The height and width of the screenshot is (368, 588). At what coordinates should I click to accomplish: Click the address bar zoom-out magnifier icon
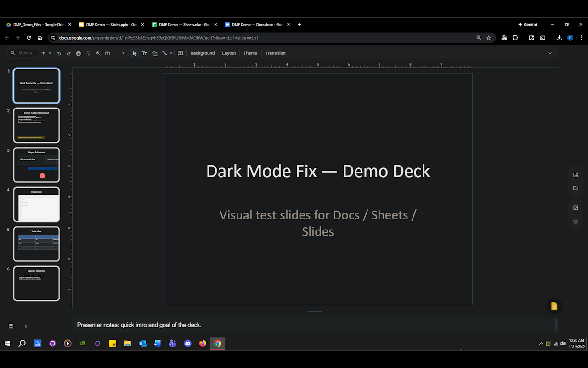click(x=479, y=38)
